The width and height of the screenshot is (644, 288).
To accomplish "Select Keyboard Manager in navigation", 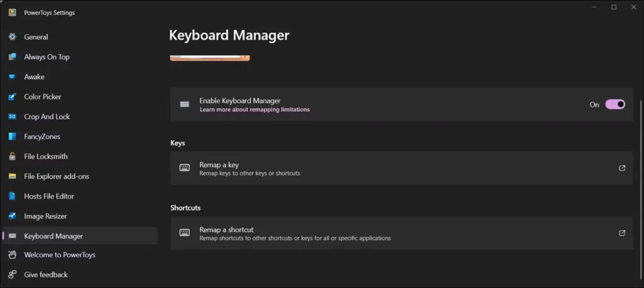I will click(80, 236).
